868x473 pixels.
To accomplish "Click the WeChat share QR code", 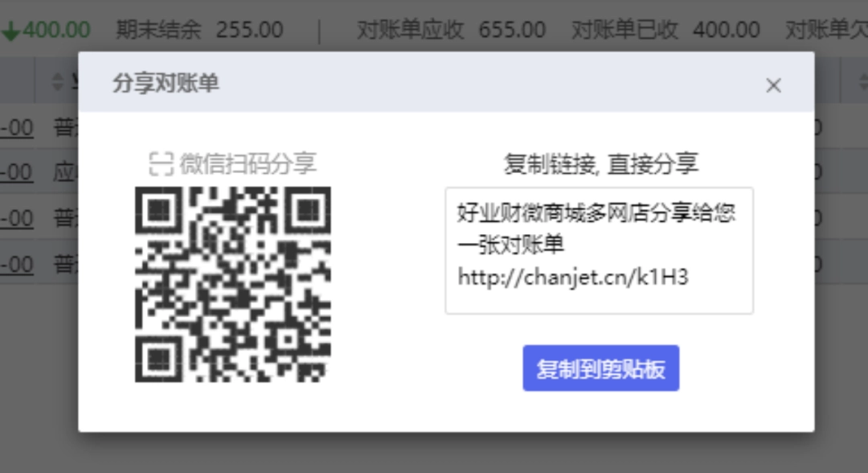I will tap(233, 284).
